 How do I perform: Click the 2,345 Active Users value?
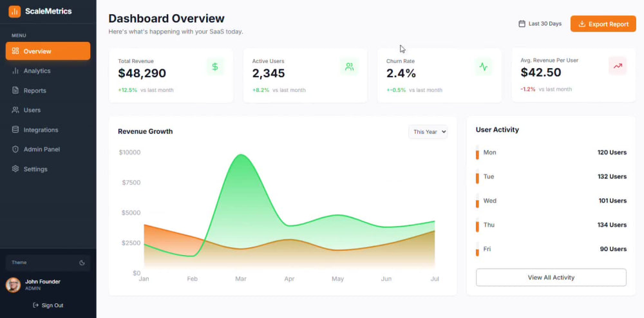click(269, 73)
